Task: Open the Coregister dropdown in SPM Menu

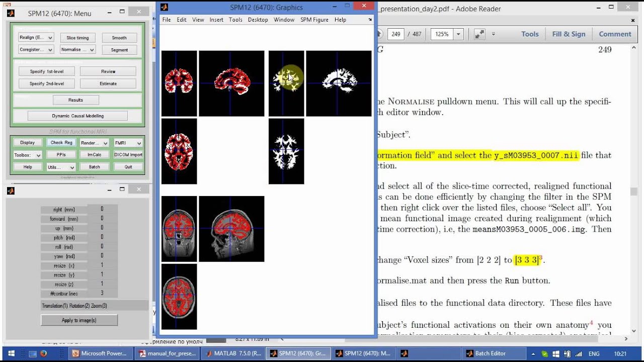Action: (x=36, y=50)
